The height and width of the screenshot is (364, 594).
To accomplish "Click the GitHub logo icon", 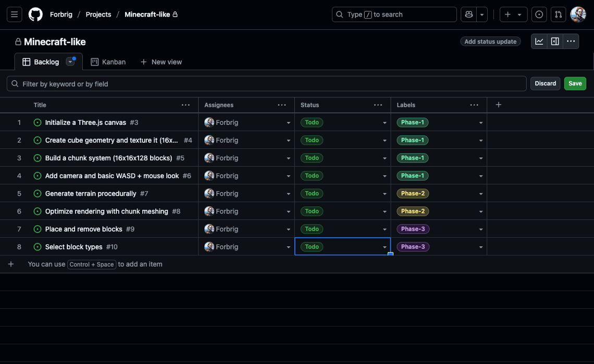I will (35, 14).
